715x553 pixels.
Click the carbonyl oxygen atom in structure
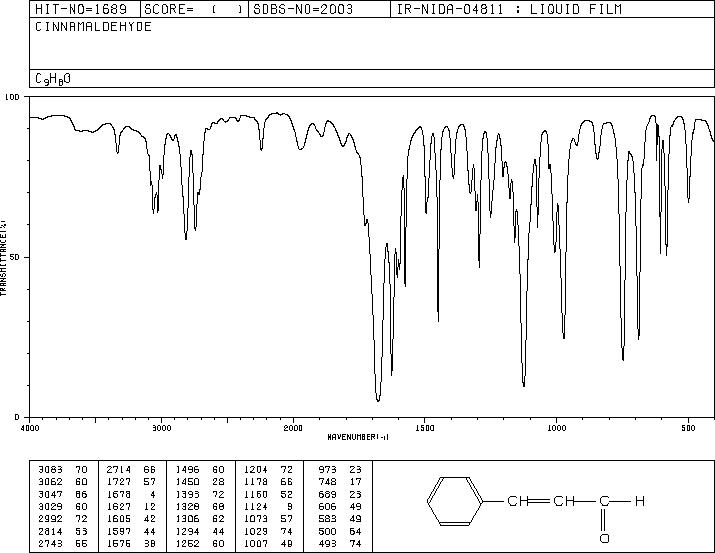(604, 538)
